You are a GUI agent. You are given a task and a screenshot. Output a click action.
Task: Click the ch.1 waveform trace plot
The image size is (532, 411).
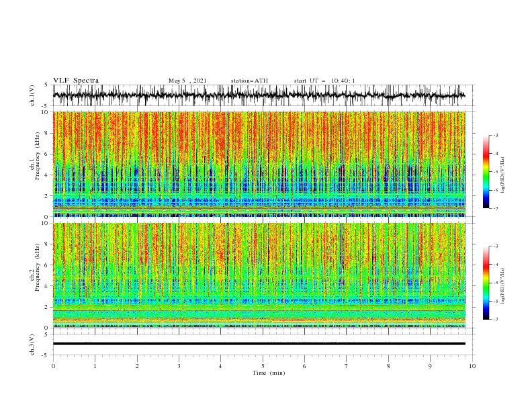tap(259, 95)
